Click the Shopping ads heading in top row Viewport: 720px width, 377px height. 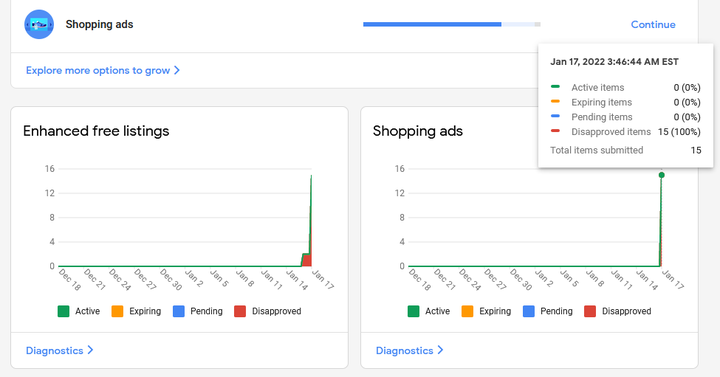[x=99, y=24]
